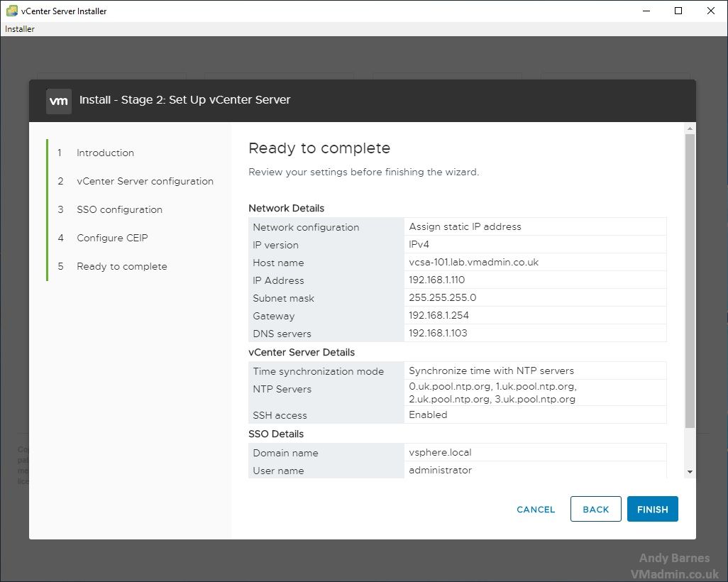The image size is (728, 582).
Task: Click the 'Network configuration' row label
Action: pos(306,227)
